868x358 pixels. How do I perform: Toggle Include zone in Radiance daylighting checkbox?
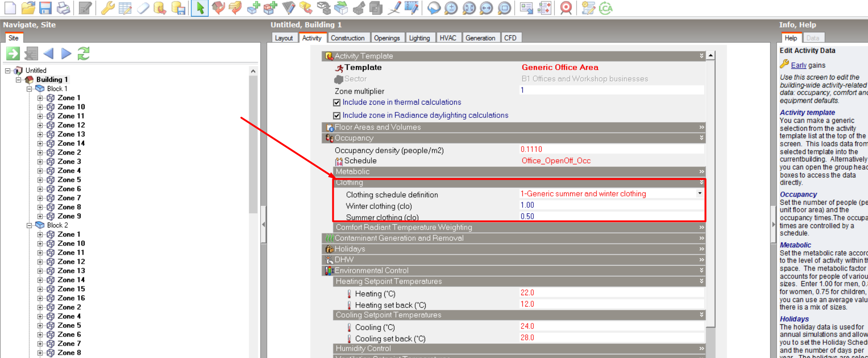pos(337,116)
